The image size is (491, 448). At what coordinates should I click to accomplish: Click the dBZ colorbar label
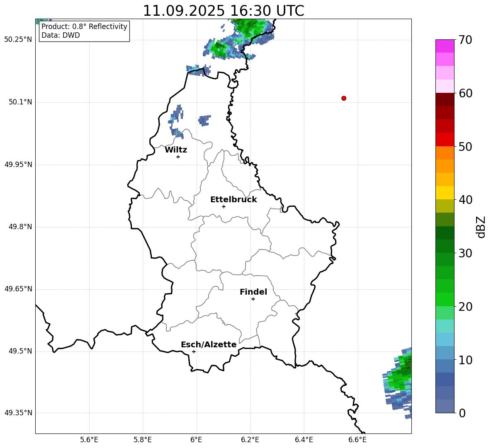(481, 227)
